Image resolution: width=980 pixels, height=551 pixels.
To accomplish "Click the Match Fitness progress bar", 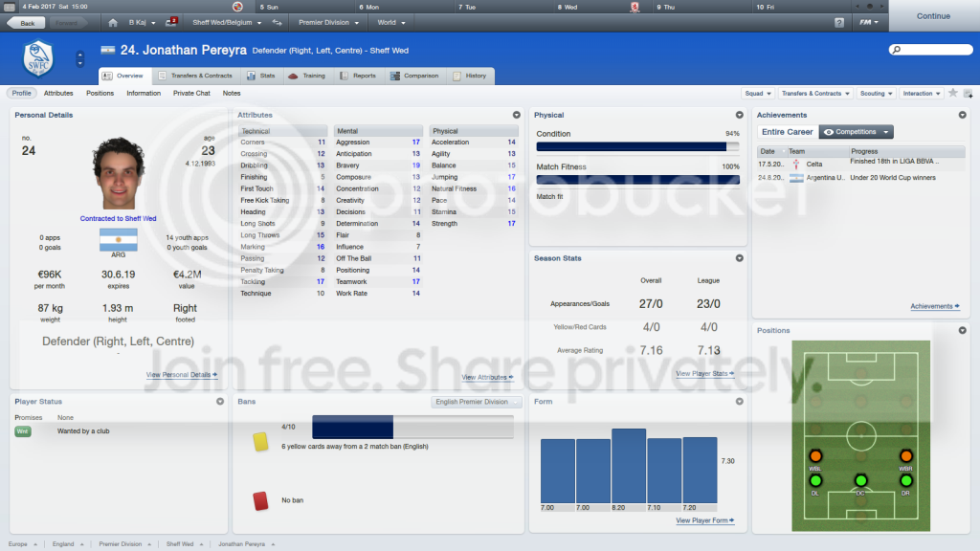I will [x=637, y=180].
